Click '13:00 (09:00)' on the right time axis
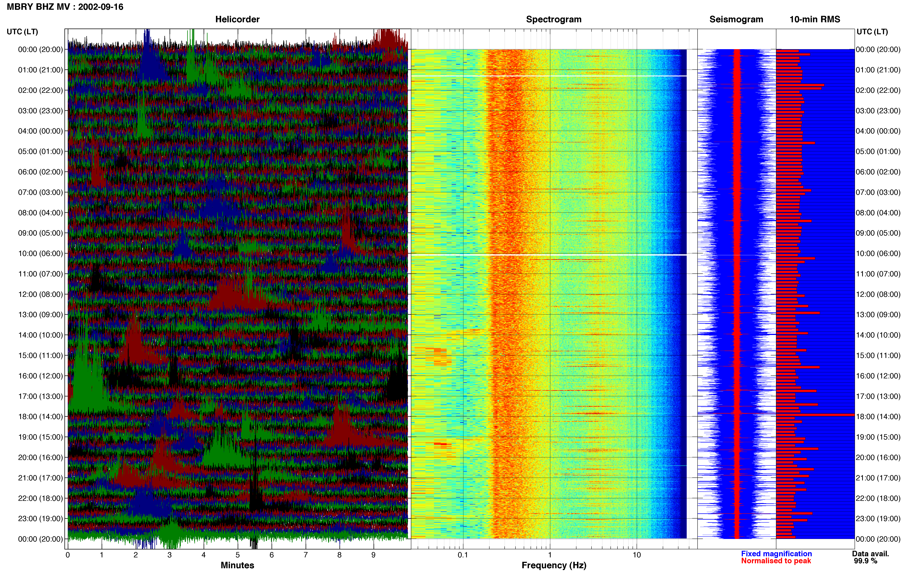The height and width of the screenshot is (578, 924). (x=878, y=315)
